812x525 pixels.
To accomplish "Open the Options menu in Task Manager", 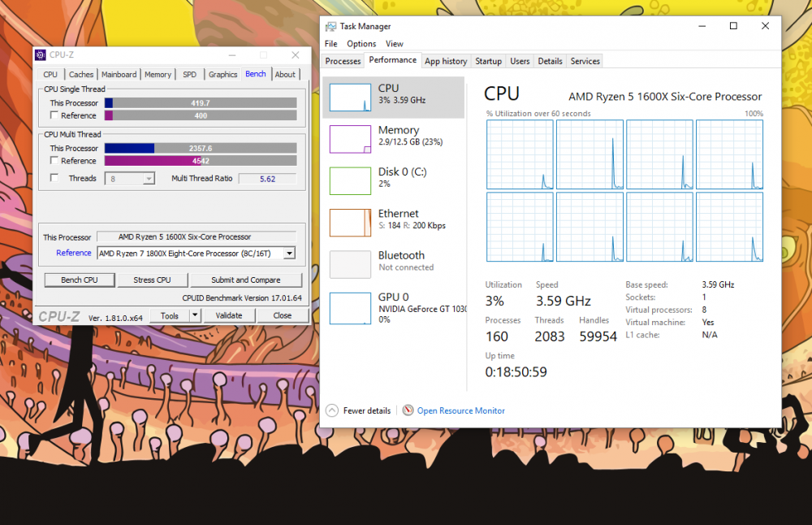I will pyautogui.click(x=361, y=44).
